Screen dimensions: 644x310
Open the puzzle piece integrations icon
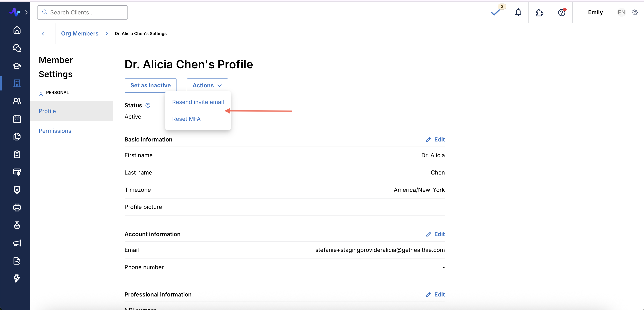tap(539, 12)
